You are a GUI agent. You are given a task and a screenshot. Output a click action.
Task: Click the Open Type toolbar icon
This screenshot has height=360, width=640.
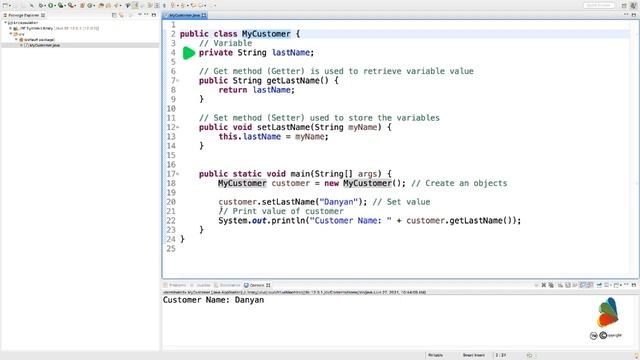(x=101, y=5)
